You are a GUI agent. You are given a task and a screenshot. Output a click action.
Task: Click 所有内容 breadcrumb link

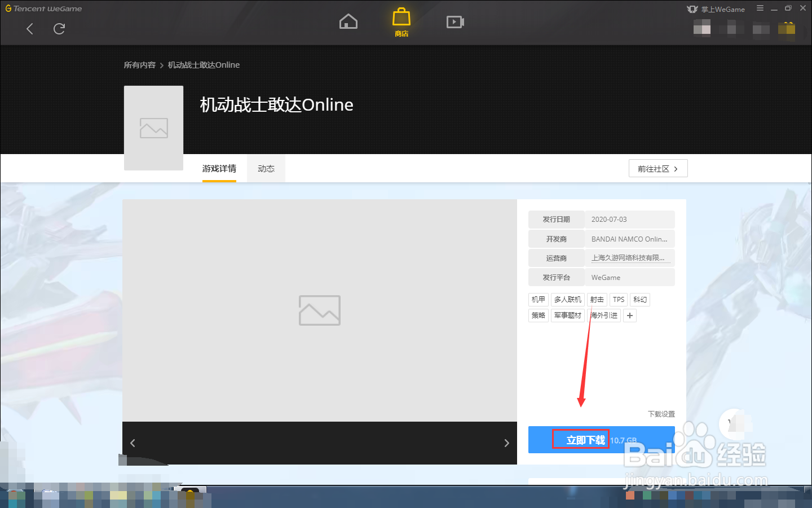click(x=140, y=65)
